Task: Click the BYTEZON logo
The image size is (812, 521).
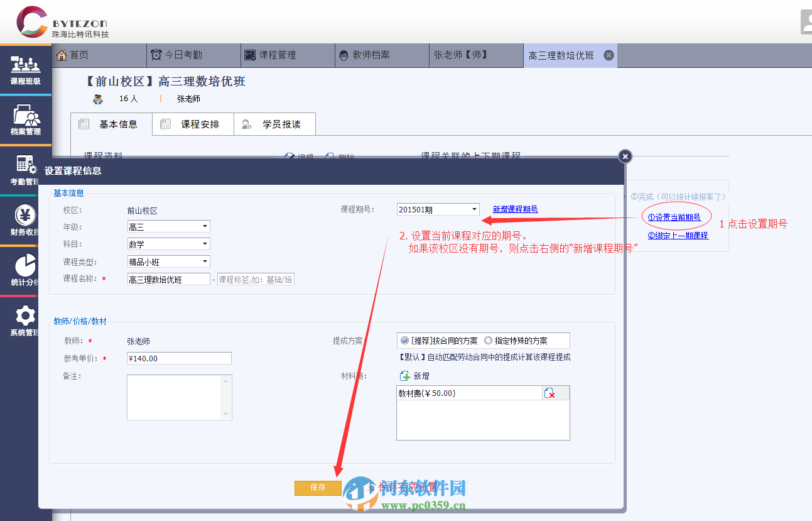Action: click(x=62, y=22)
